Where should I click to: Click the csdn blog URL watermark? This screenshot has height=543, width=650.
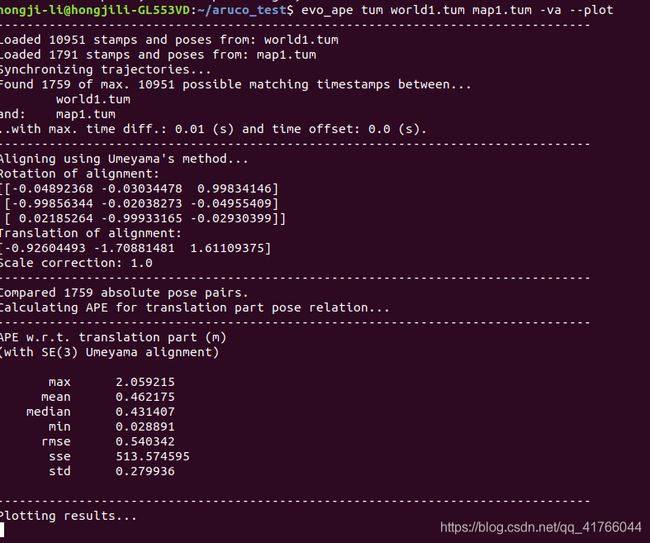541,528
